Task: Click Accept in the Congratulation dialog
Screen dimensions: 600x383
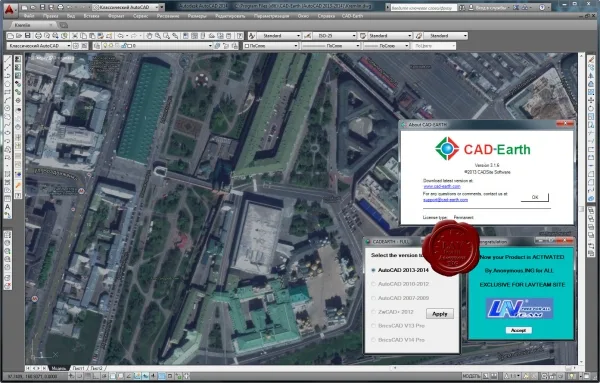Action: coord(518,330)
